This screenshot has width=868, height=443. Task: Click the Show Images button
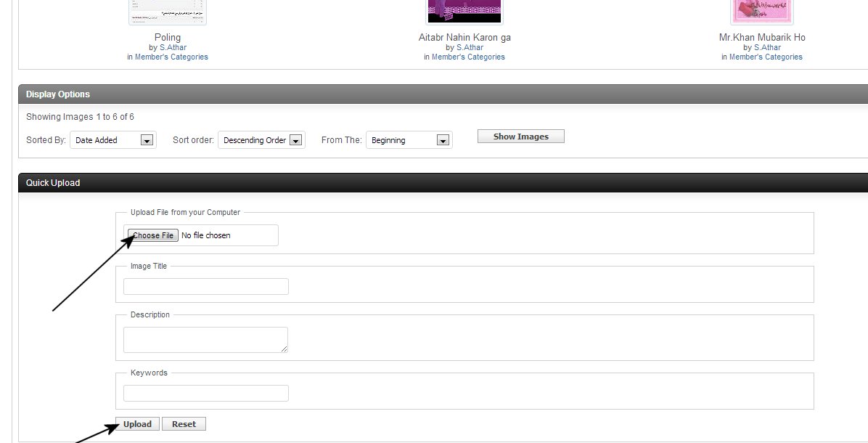click(x=520, y=137)
